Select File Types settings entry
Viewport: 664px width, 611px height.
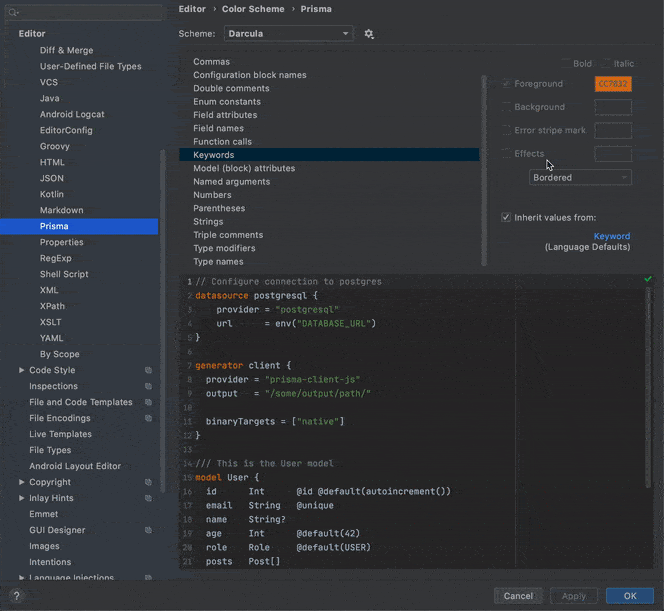click(79, 450)
